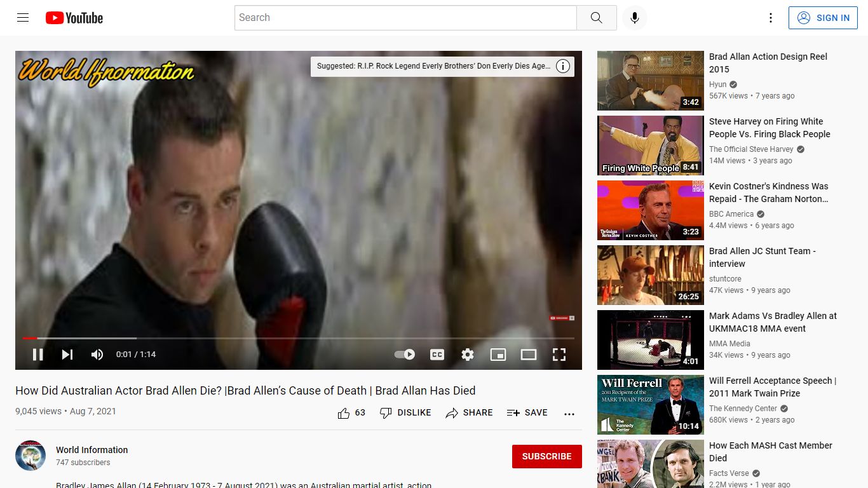Visit Hyun channel link
The width and height of the screenshot is (868, 488).
(x=717, y=85)
